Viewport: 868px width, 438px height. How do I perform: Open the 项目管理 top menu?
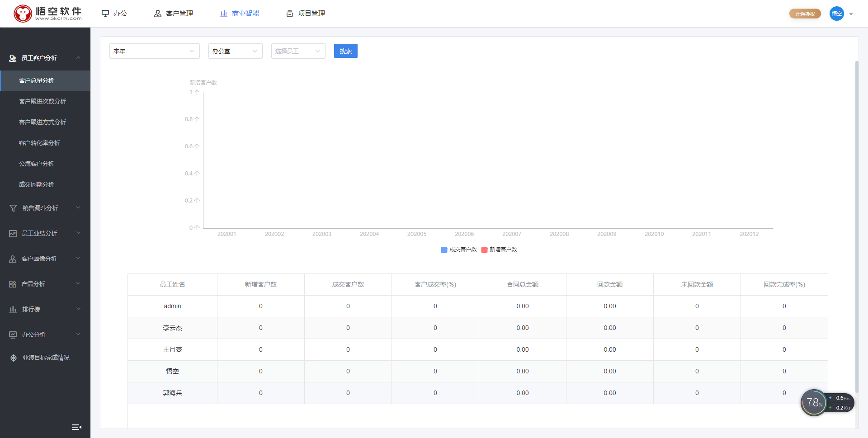(306, 14)
